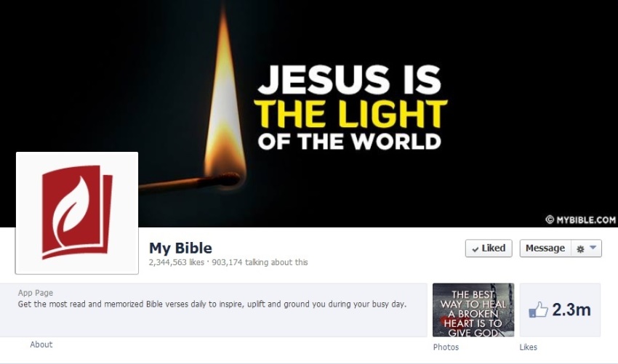Click the 2,344,563 likes count text
The height and width of the screenshot is (364, 618).
[177, 262]
